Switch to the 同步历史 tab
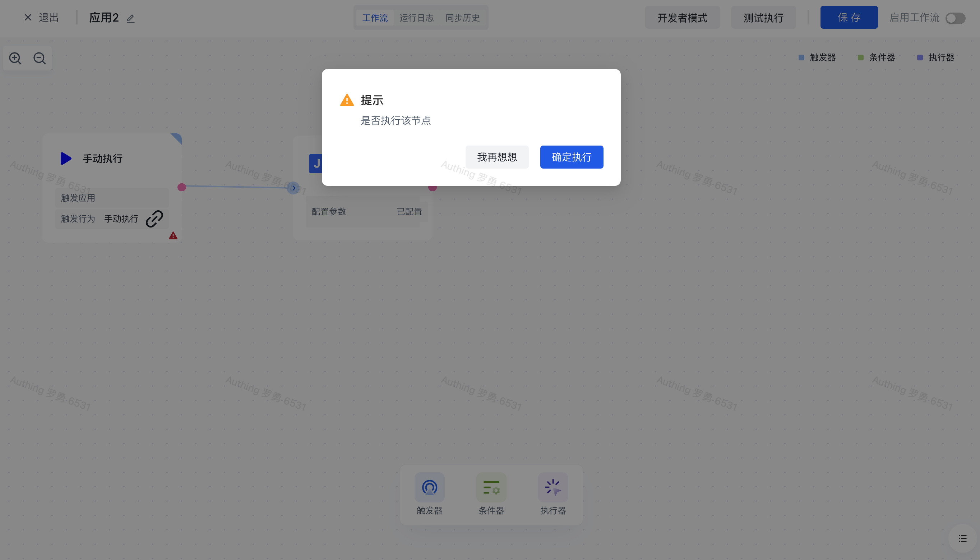Image resolution: width=980 pixels, height=560 pixels. pos(462,18)
